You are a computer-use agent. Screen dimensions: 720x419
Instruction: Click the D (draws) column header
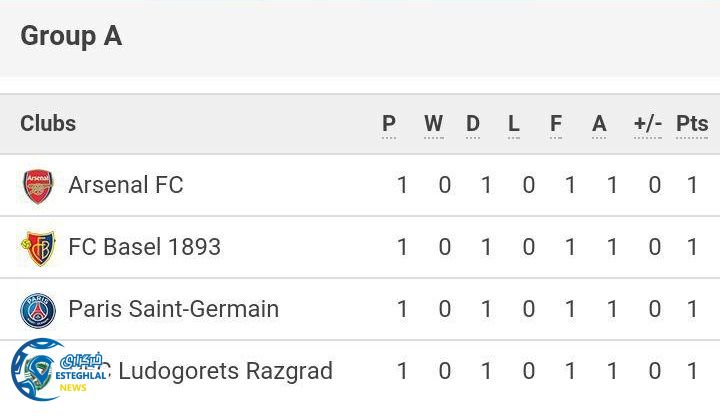[x=473, y=124]
